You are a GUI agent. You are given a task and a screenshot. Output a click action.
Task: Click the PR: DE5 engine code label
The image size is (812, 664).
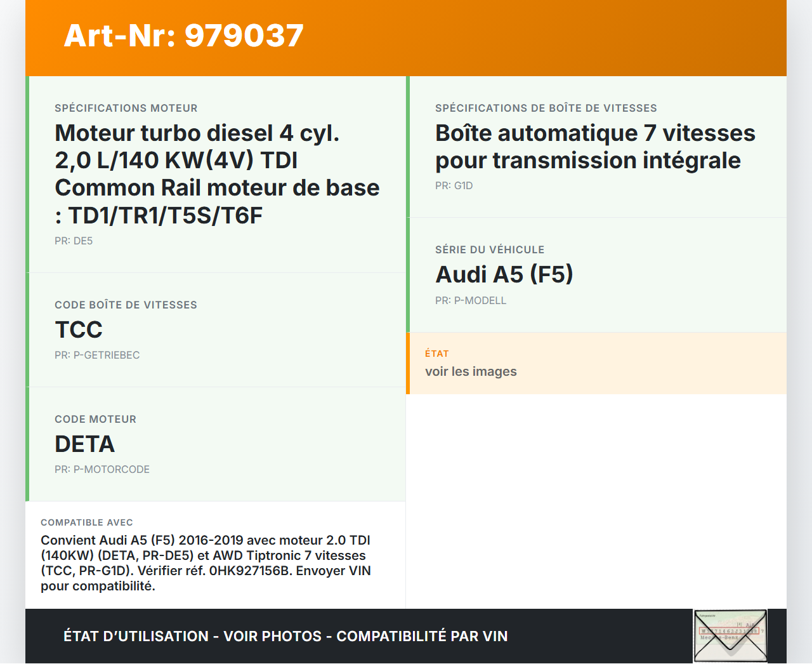click(x=74, y=241)
